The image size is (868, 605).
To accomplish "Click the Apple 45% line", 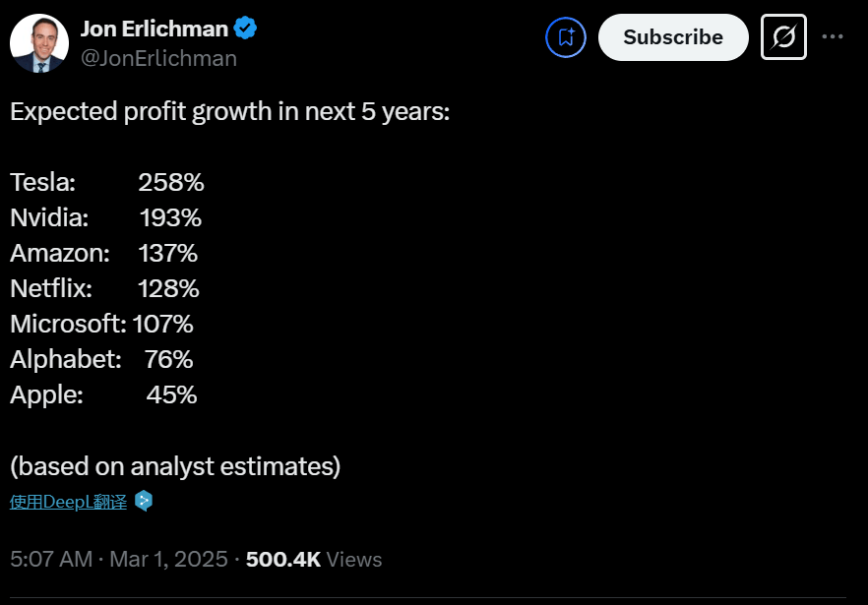I will [103, 394].
